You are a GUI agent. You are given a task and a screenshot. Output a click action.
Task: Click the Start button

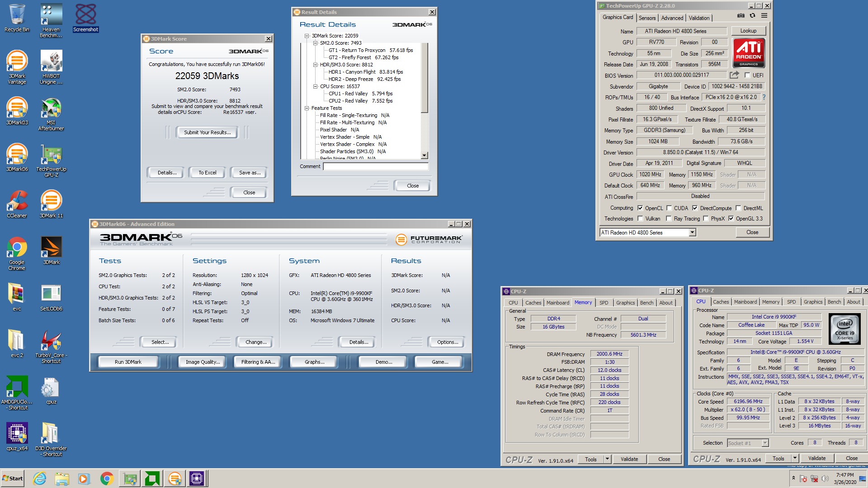click(x=13, y=479)
